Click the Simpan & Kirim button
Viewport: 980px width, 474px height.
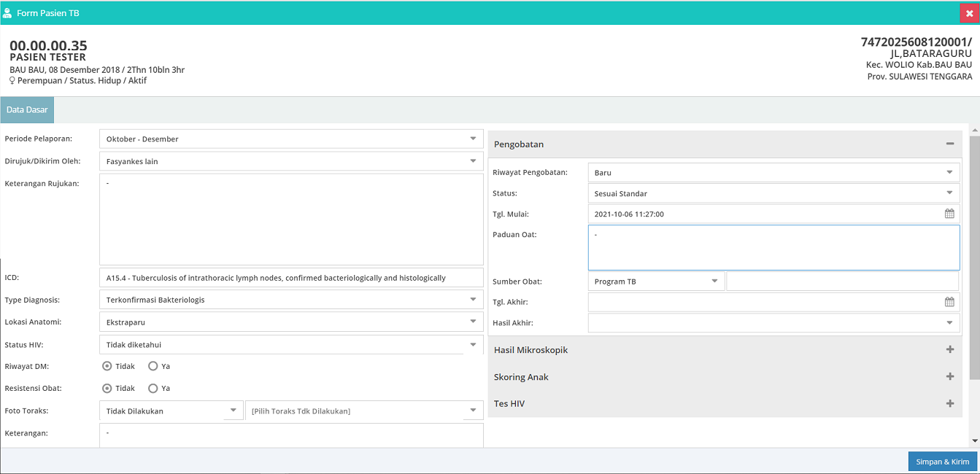tap(942, 462)
